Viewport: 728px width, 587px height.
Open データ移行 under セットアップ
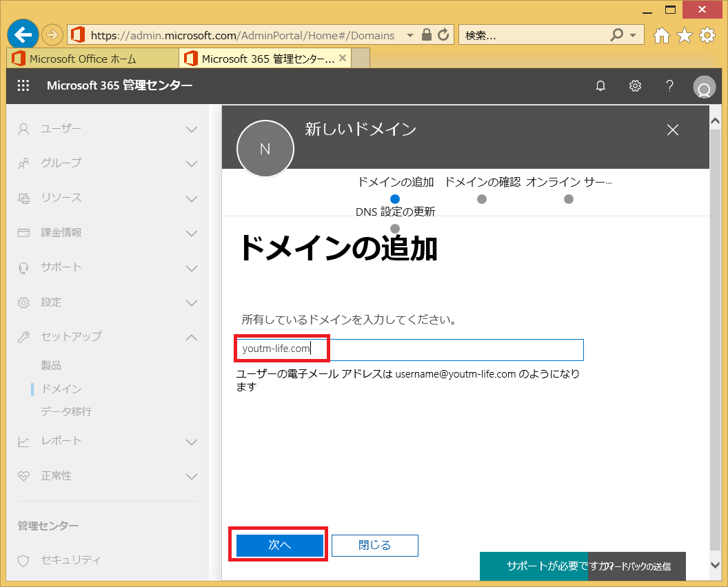[x=66, y=411]
